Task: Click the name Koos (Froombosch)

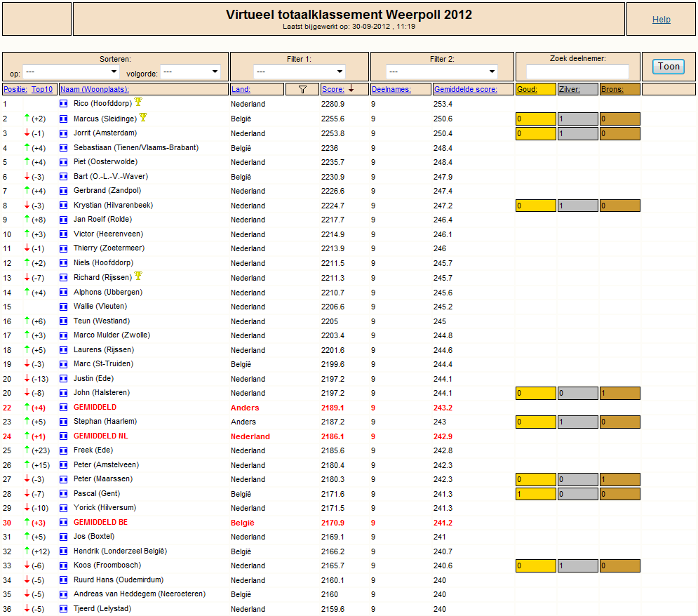Action: (107, 565)
